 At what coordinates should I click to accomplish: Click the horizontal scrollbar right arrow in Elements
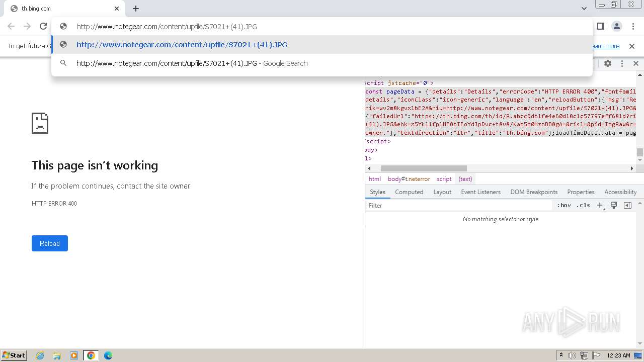tap(632, 168)
